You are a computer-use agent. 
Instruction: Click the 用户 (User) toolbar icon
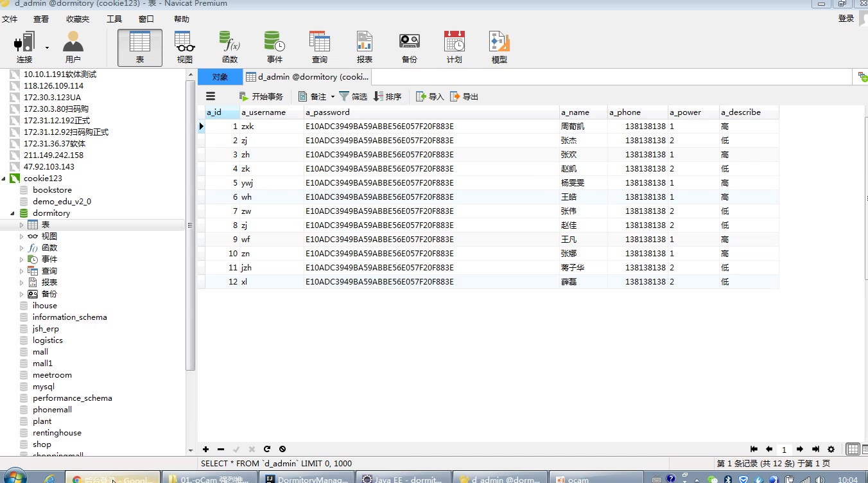click(x=73, y=48)
